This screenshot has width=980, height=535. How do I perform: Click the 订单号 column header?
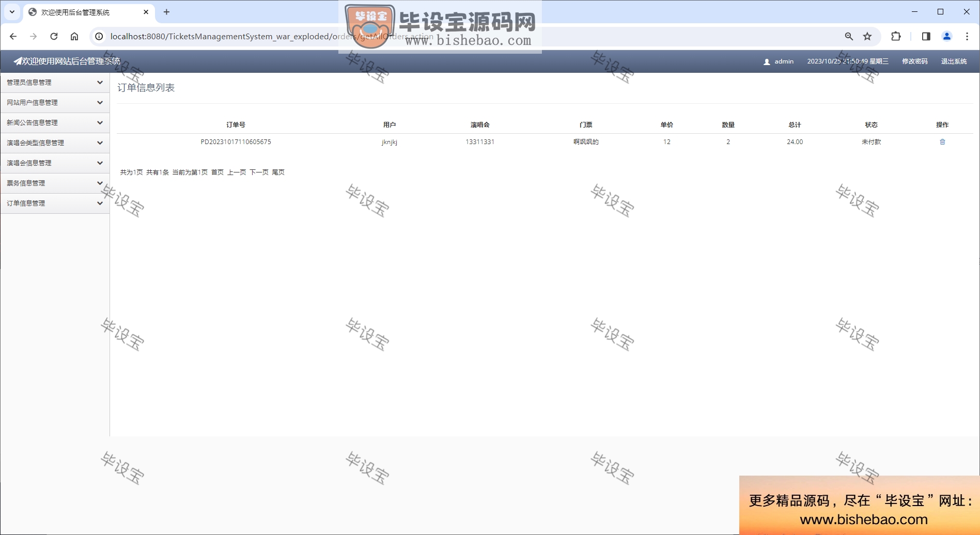[236, 125]
